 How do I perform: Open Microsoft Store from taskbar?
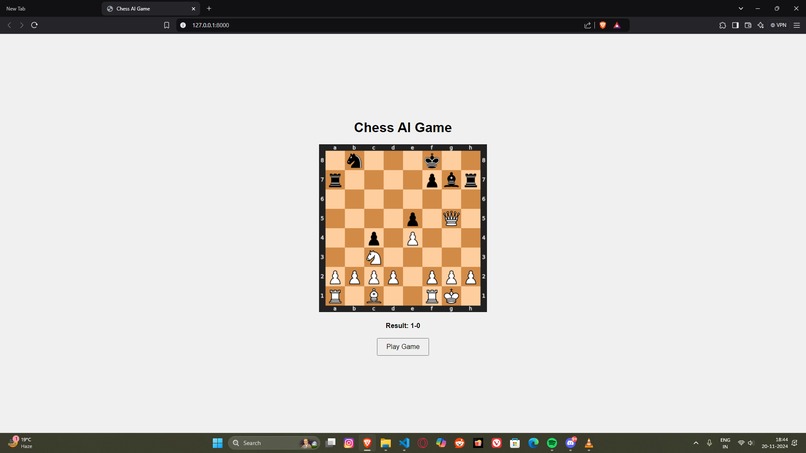click(515, 443)
